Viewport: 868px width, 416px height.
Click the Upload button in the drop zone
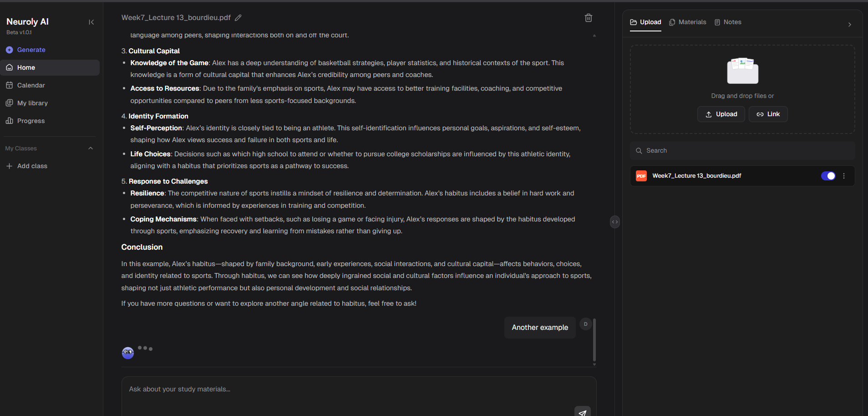[721, 114]
